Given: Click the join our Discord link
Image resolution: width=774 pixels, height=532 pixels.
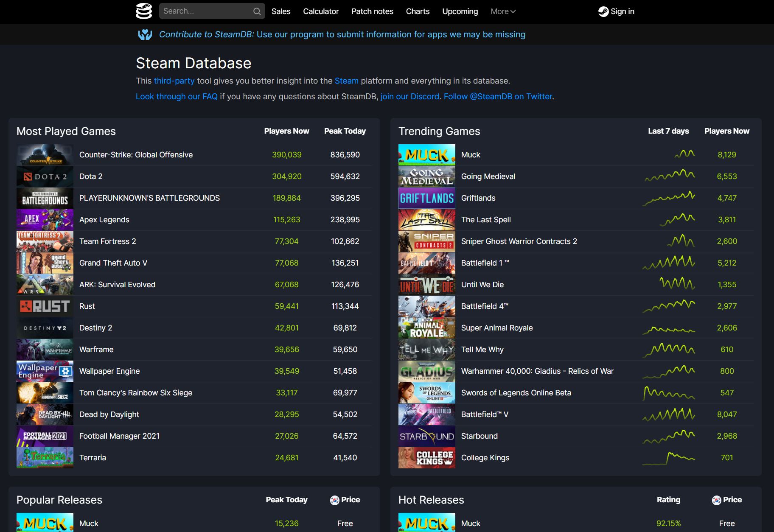Looking at the screenshot, I should (410, 96).
